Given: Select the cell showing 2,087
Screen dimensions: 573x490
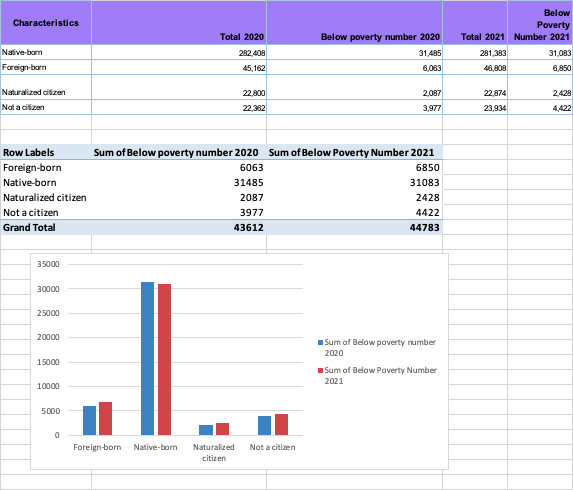Looking at the screenshot, I should pyautogui.click(x=354, y=87).
